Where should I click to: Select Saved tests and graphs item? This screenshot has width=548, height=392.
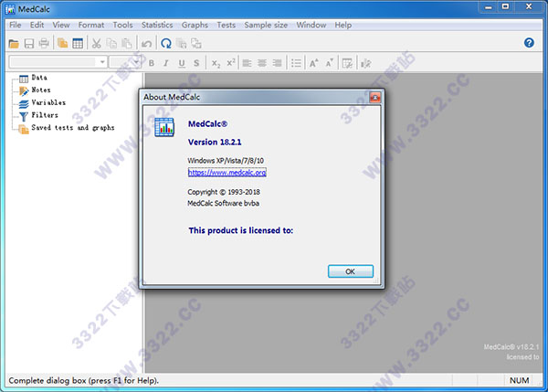coord(73,128)
